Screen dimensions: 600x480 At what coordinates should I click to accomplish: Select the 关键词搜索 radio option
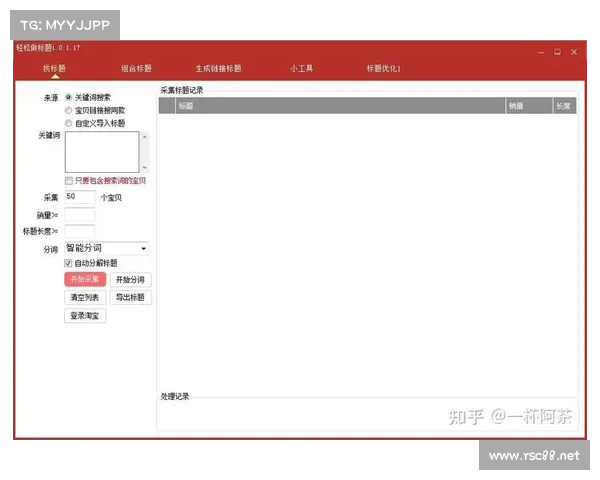tap(69, 98)
